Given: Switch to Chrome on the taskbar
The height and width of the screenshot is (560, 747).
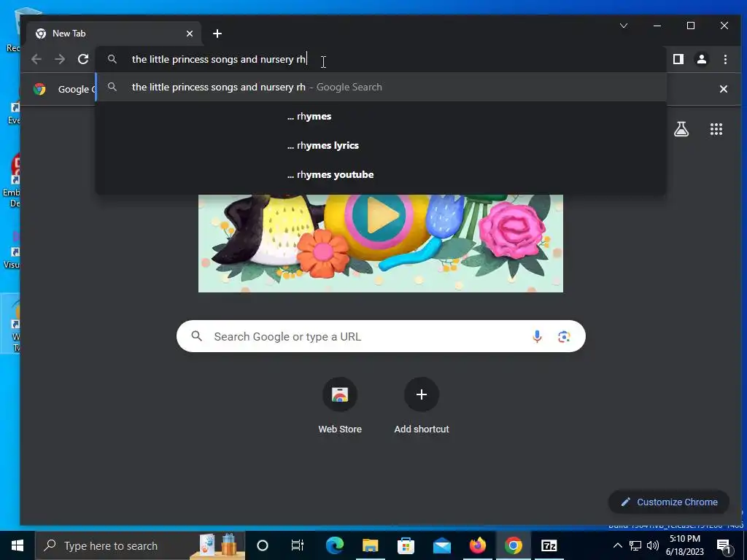Looking at the screenshot, I should (x=513, y=545).
